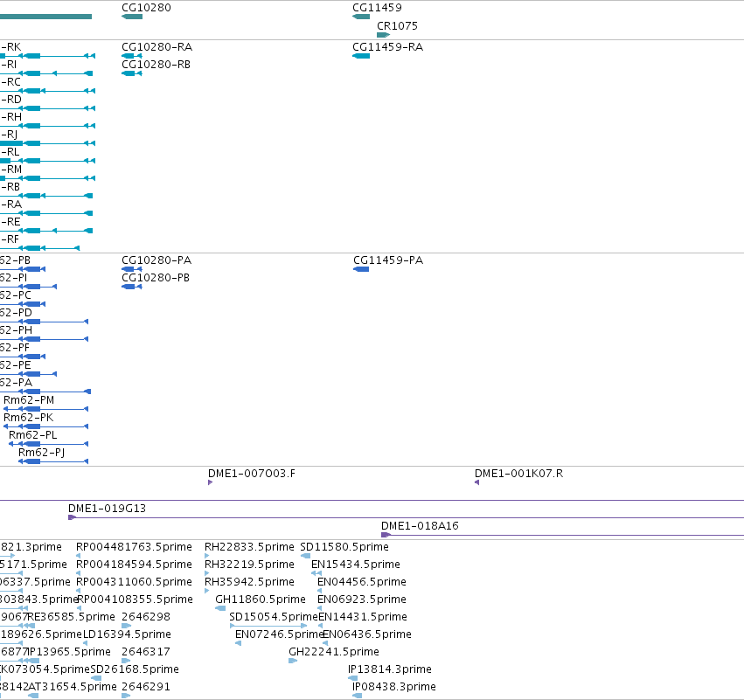Select the 'CG11459' gene label
744x700 pixels.
coord(377,8)
